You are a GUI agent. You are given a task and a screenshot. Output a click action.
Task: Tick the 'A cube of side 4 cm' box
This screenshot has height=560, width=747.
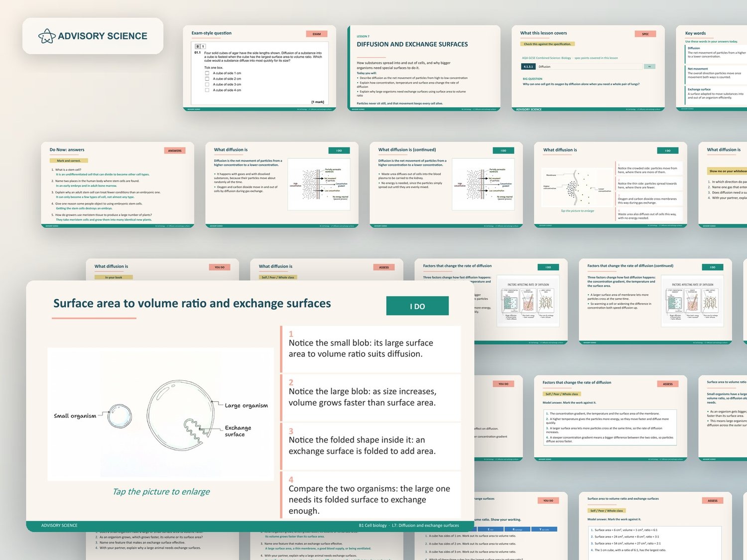[207, 90]
